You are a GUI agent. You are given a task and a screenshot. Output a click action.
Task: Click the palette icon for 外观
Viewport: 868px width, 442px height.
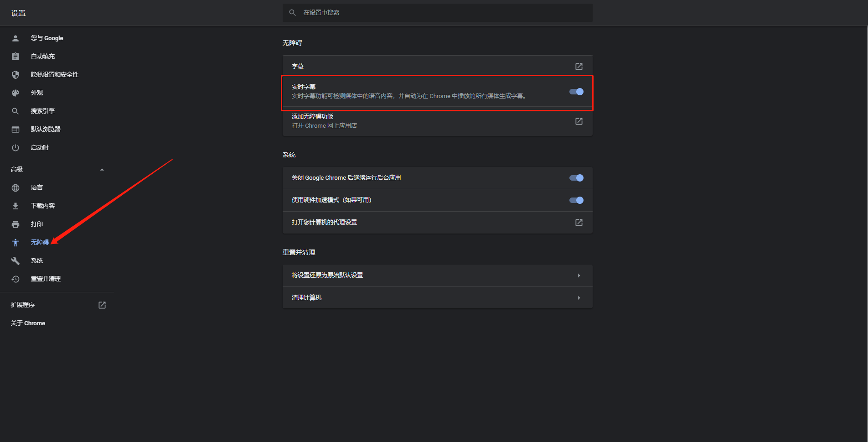pos(15,93)
